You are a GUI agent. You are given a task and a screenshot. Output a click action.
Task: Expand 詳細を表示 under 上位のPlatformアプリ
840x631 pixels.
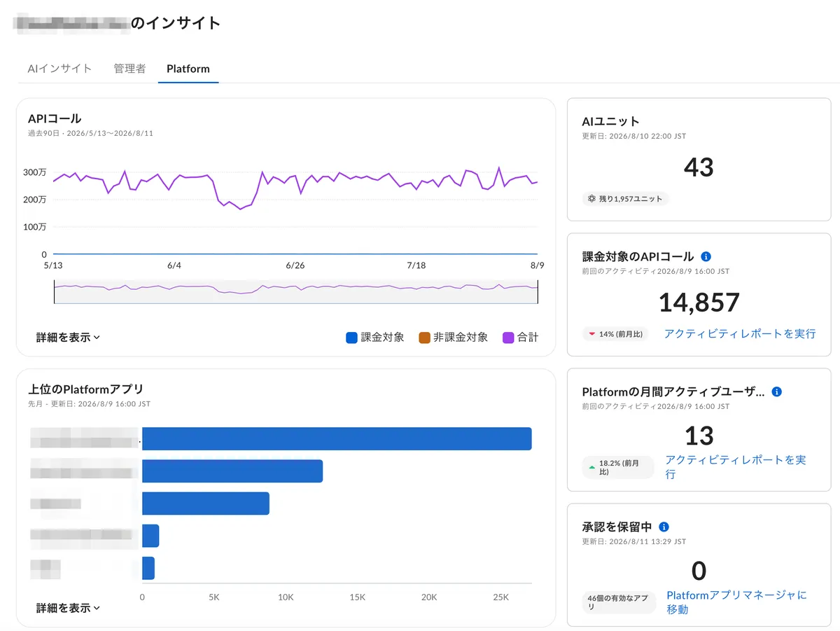(x=68, y=608)
